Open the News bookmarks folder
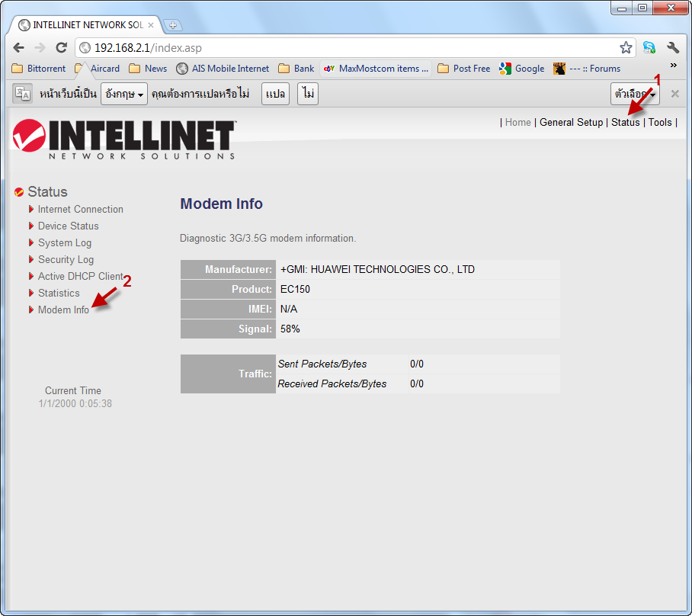The image size is (692, 616). pos(149,69)
